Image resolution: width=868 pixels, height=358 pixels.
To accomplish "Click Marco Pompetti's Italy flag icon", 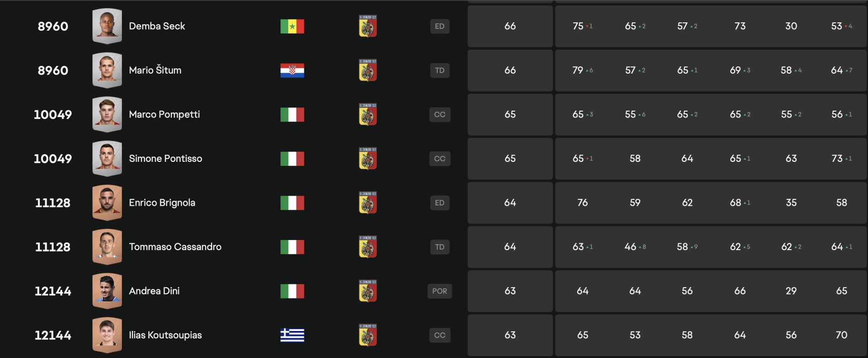I will tap(292, 115).
